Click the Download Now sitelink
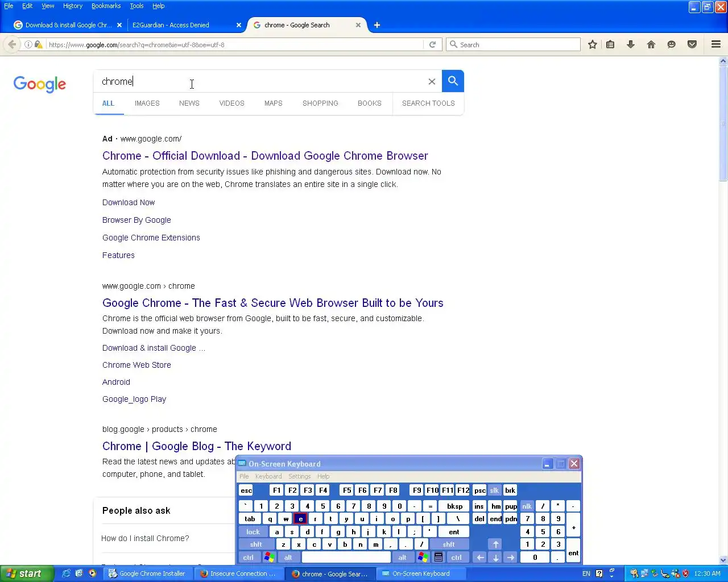 pyautogui.click(x=129, y=202)
